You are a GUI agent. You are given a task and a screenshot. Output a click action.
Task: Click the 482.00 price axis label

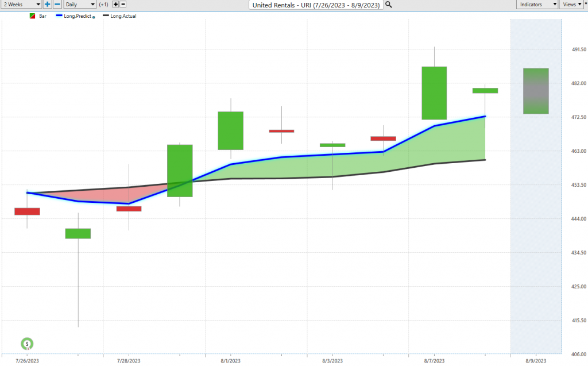click(579, 83)
